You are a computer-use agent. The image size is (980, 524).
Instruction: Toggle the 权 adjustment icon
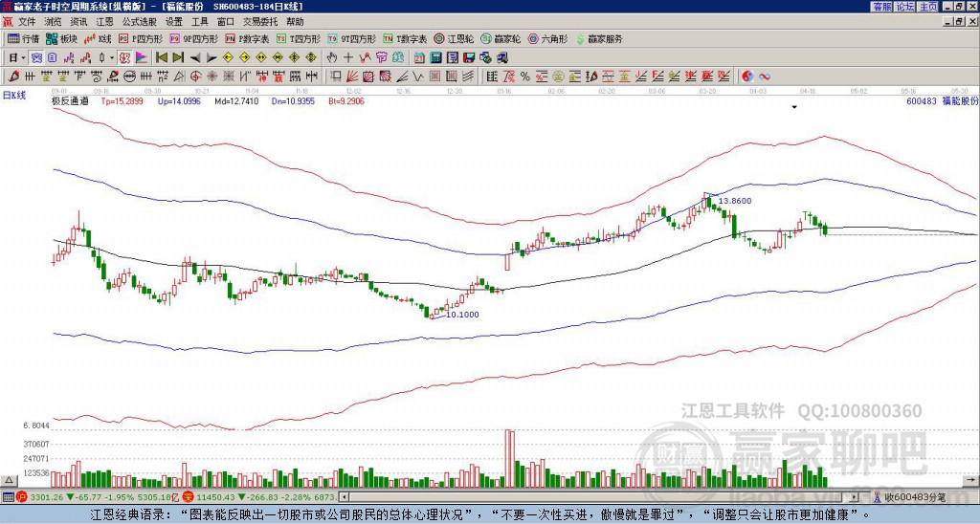tap(124, 57)
